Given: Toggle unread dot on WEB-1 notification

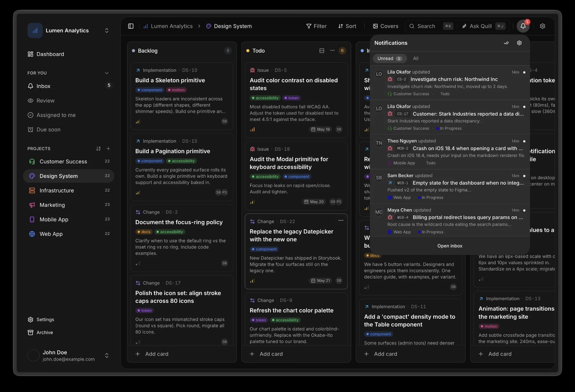Looking at the screenshot, I should point(524,176).
